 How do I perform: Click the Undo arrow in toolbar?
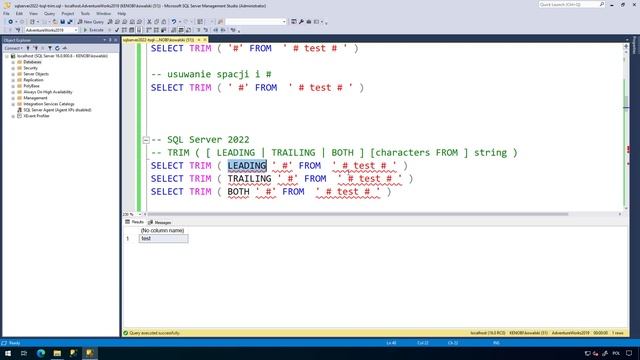174,22
